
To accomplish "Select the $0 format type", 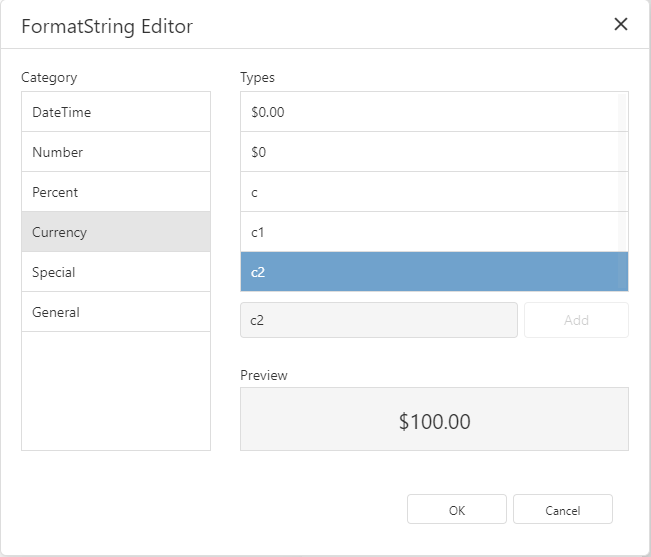I will [x=430, y=152].
